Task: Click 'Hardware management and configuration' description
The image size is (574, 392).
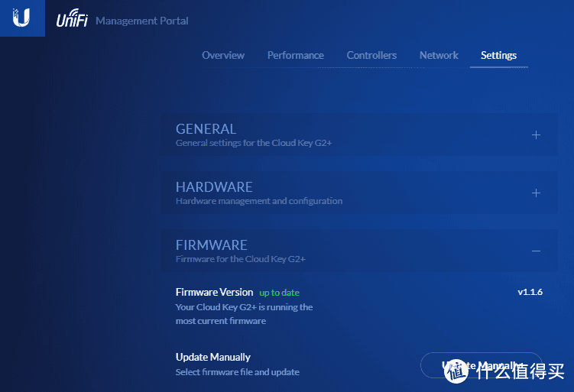Action: (x=259, y=201)
